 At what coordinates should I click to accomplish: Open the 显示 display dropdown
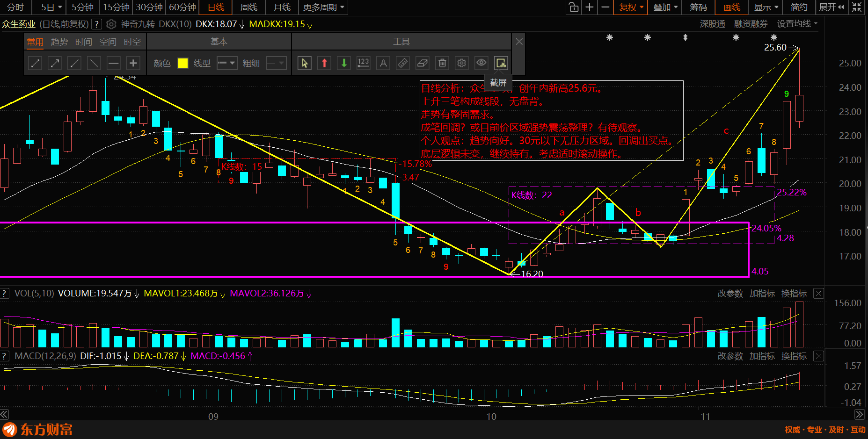point(766,7)
